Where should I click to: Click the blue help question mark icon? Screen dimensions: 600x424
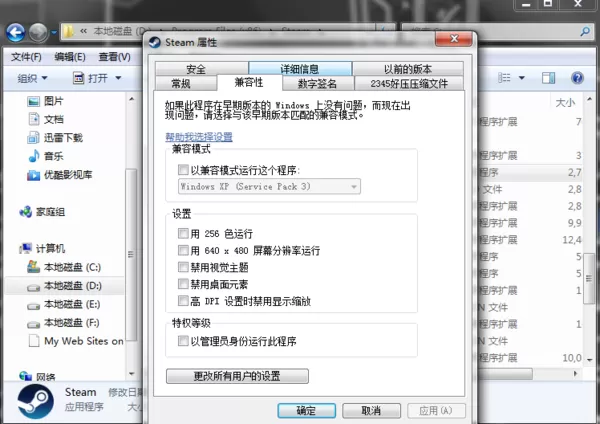(x=577, y=78)
